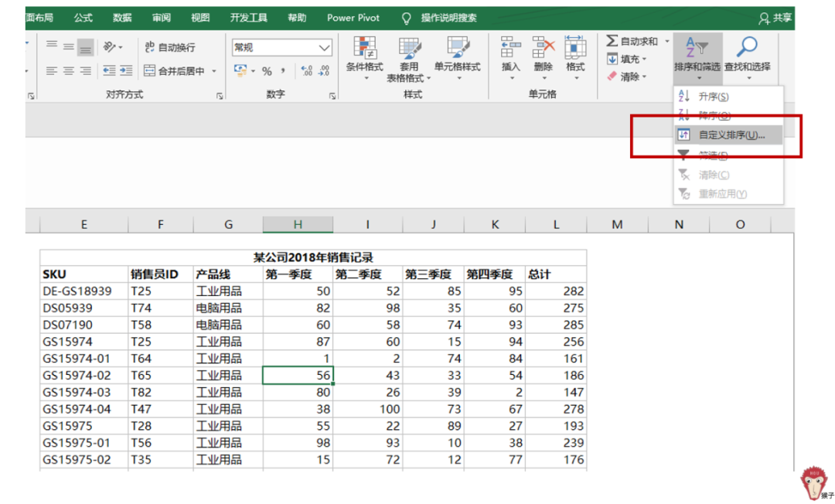Open the Power Pivot tab

pos(353,18)
